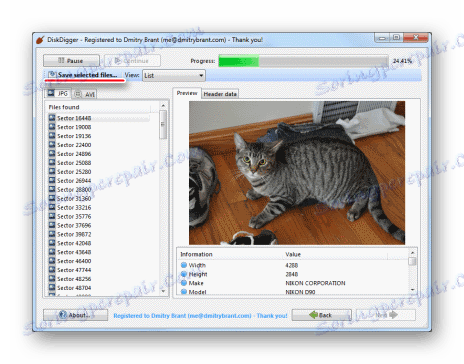Select Sector 25280 in the files list
This screenshot has height=364, width=464.
click(74, 172)
